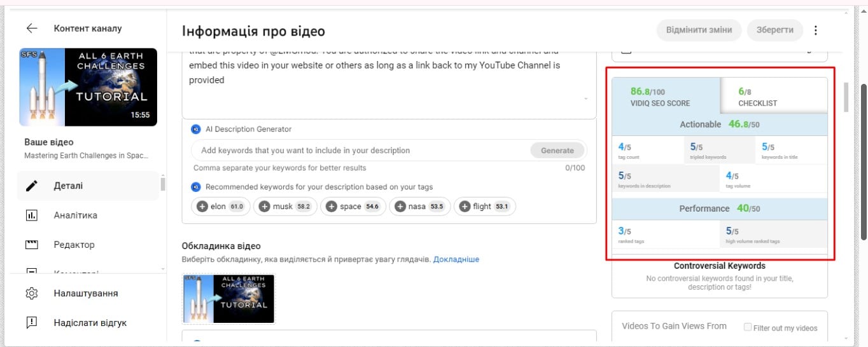Image resolution: width=868 pixels, height=347 pixels.
Task: Click the Відмінити зміни button
Action: (x=699, y=30)
